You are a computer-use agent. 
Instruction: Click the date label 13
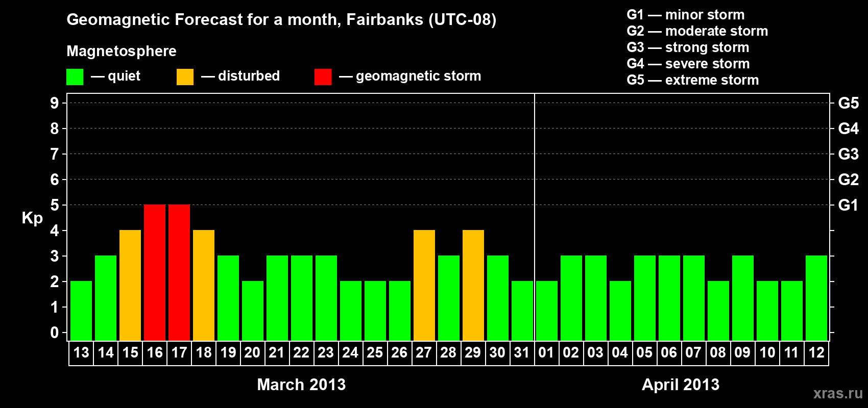81,353
